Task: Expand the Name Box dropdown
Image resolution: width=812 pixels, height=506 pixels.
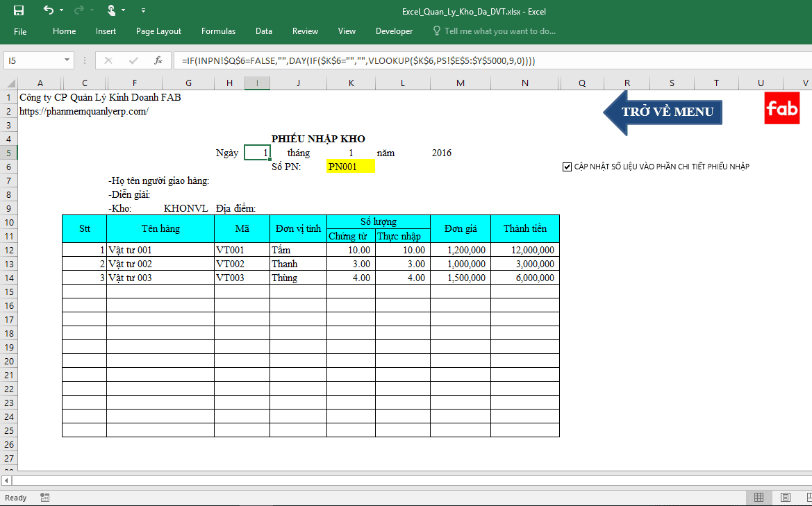Action: point(67,60)
